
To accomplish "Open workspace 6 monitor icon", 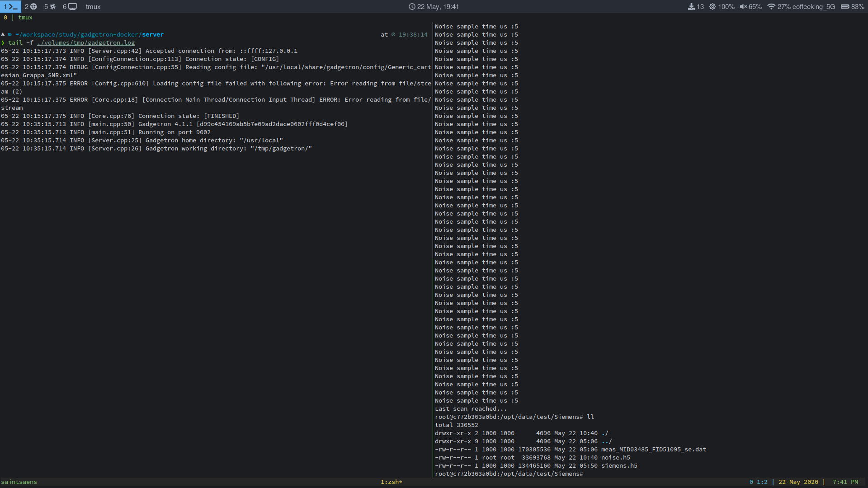I will tap(71, 6).
